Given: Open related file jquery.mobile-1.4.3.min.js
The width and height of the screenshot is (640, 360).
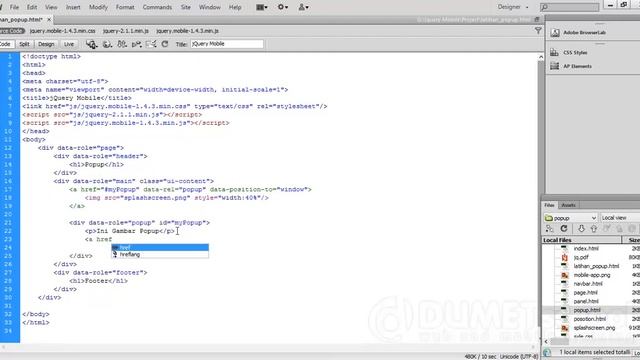Looking at the screenshot, I should click(x=187, y=31).
